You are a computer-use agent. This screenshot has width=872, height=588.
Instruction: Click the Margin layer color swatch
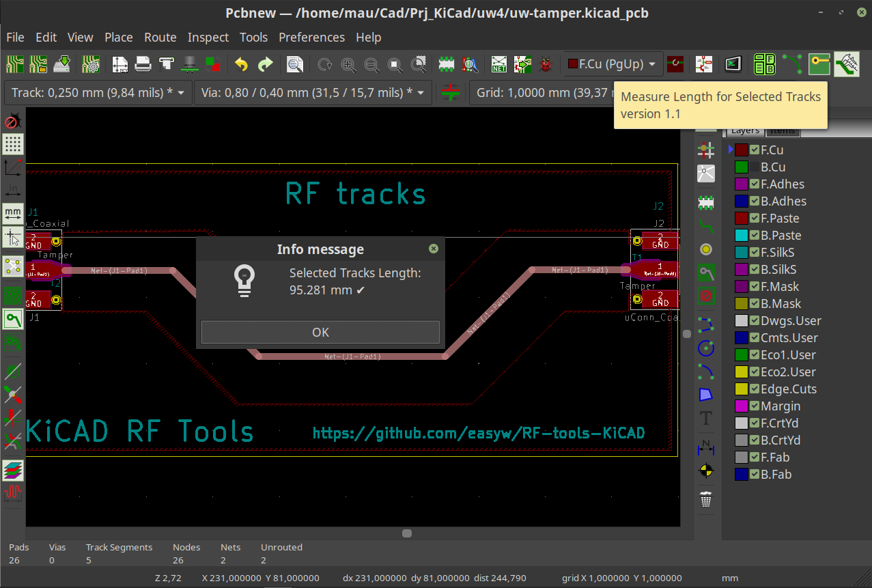[742, 406]
